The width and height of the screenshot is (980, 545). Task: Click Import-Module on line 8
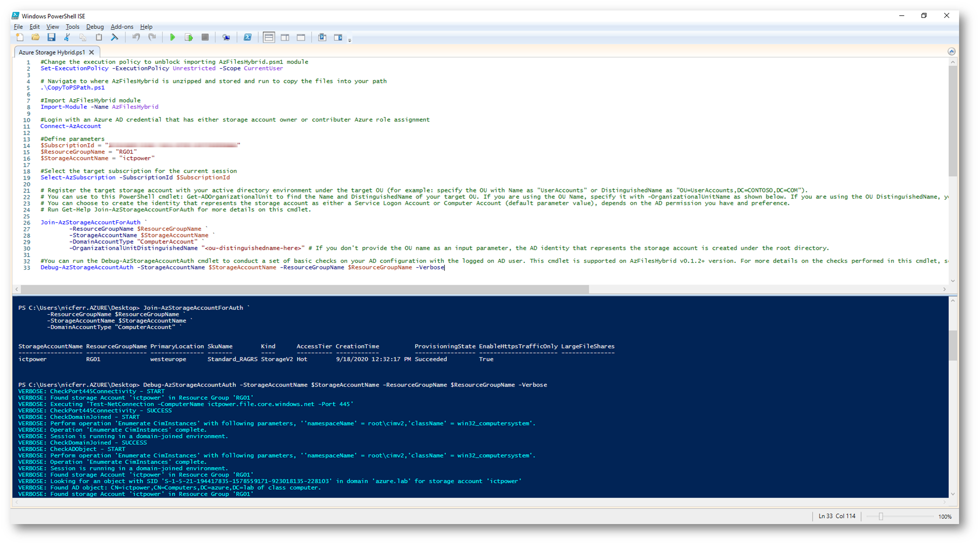tap(63, 107)
